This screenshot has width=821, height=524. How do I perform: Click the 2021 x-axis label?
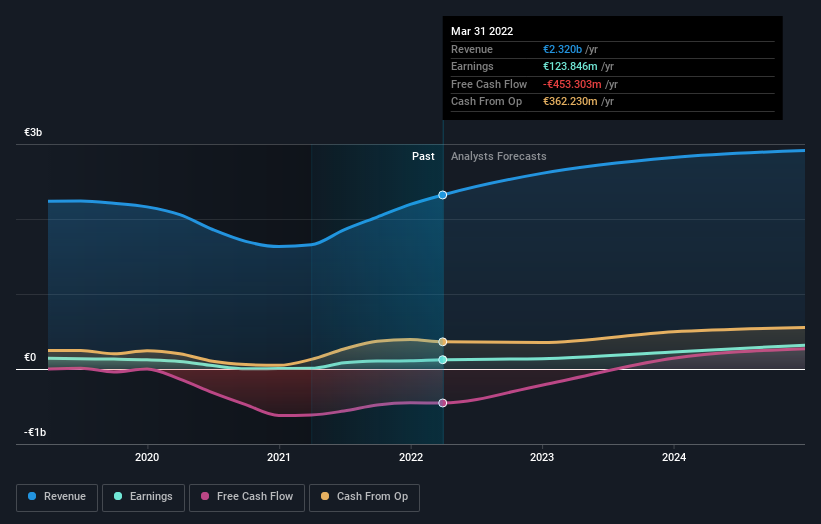click(x=279, y=457)
